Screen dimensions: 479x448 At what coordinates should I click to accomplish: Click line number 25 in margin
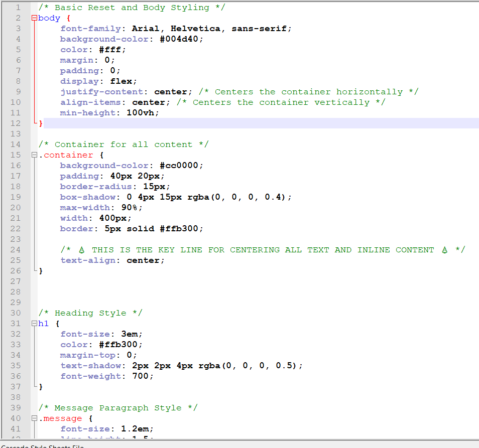coord(16,260)
